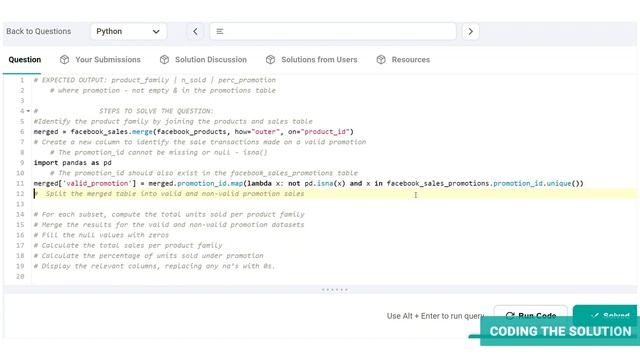Collapse the code fold arrow at line 4
Viewport: 640px width, 360px height.
coord(28,111)
